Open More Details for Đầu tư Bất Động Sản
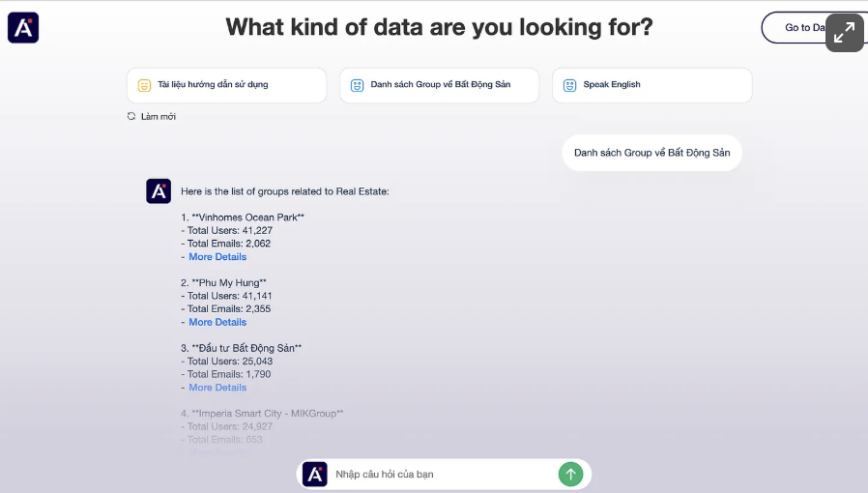 click(x=217, y=388)
